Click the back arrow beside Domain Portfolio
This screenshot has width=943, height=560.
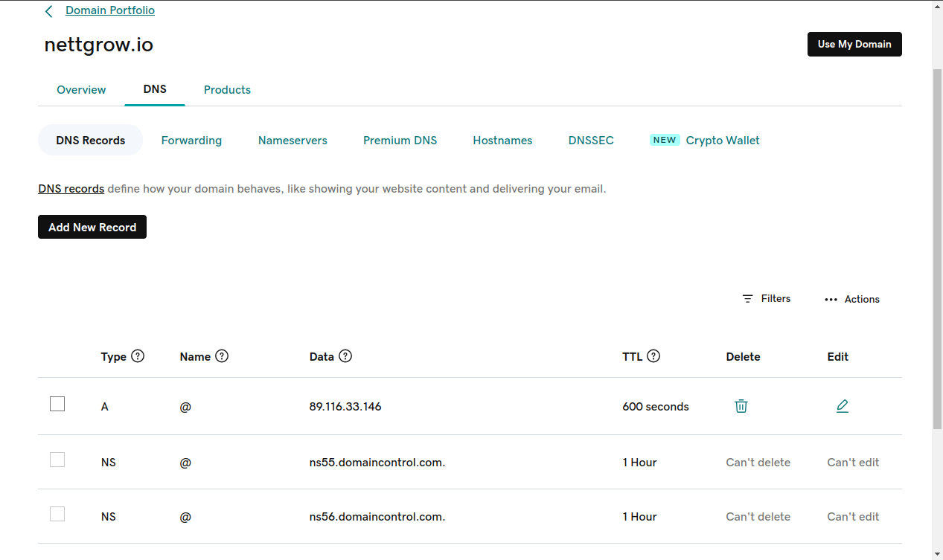coord(49,11)
